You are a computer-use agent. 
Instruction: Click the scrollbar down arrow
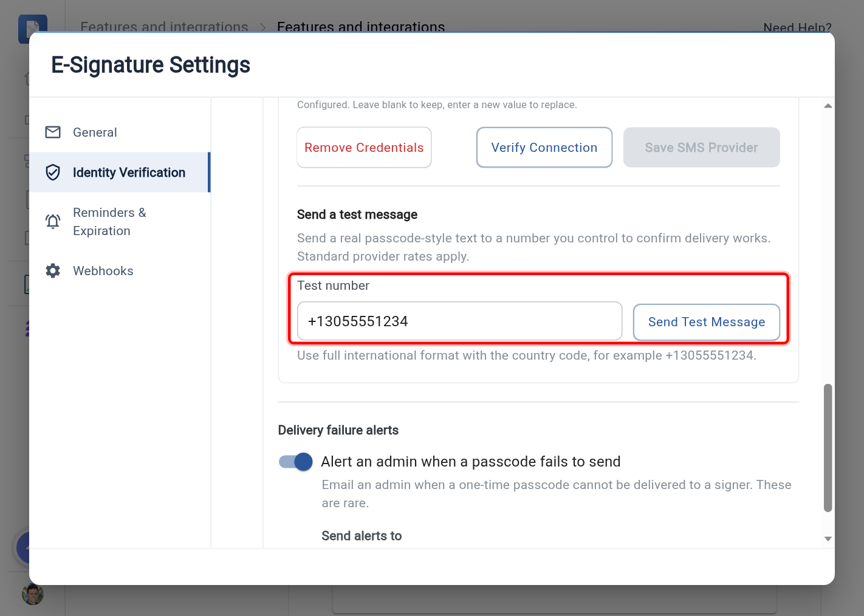point(828,539)
